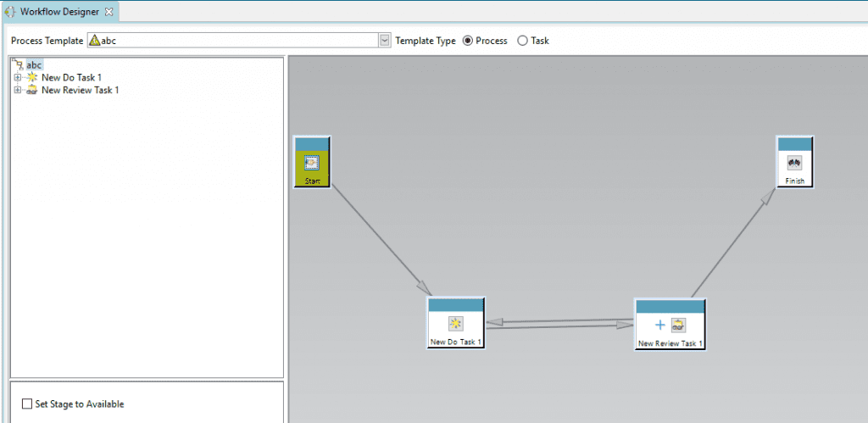This screenshot has width=868, height=423.
Task: Enable Set Stage to Available checkbox
Action: (x=27, y=404)
